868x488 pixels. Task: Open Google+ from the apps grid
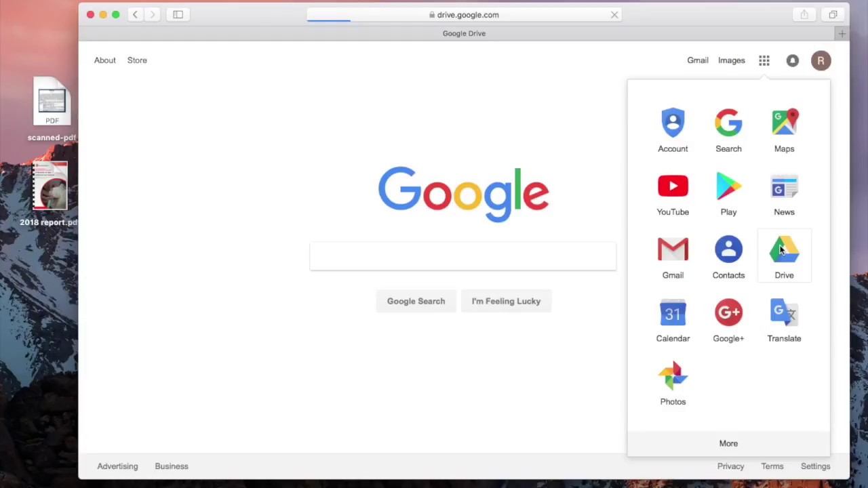point(728,320)
